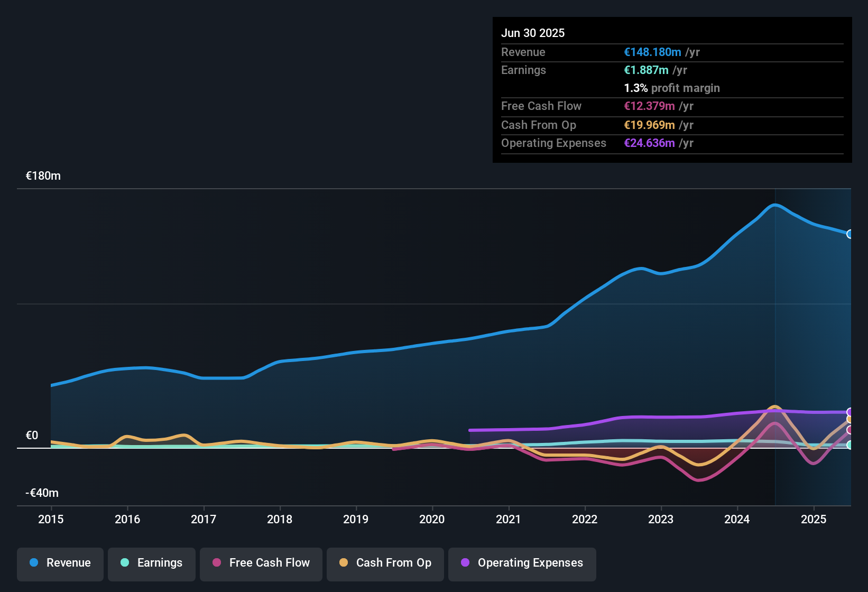The image size is (868, 592).
Task: Select the teal Earnings endpoint marker
Action: [850, 445]
